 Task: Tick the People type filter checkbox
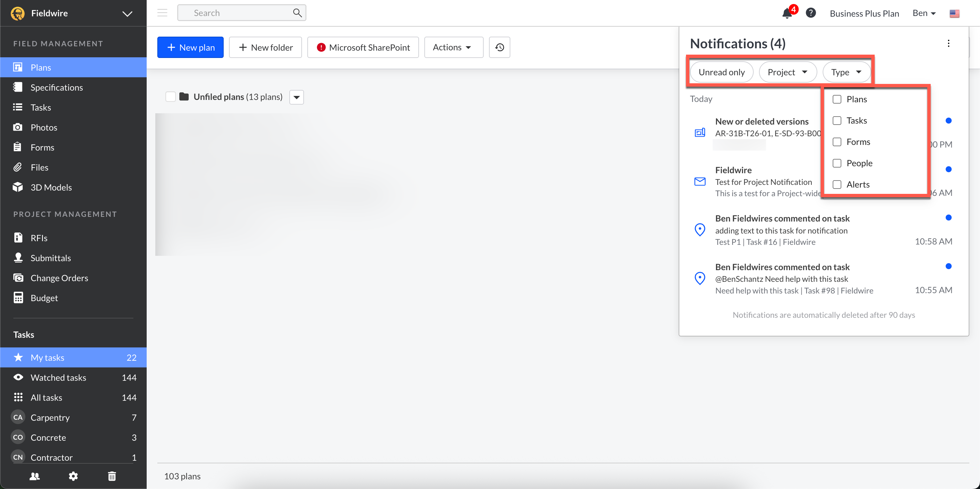point(837,163)
